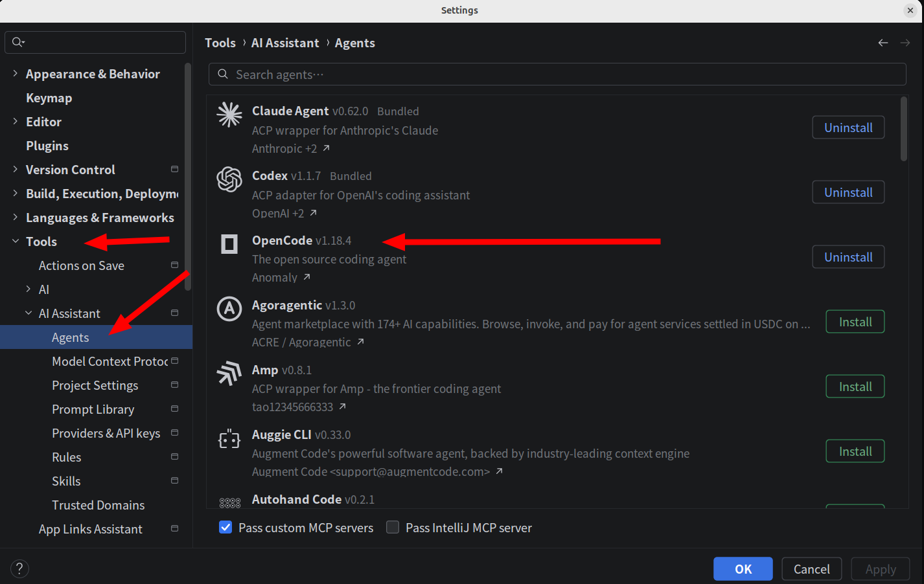Uninstall Codex agent
The image size is (924, 584).
click(848, 192)
